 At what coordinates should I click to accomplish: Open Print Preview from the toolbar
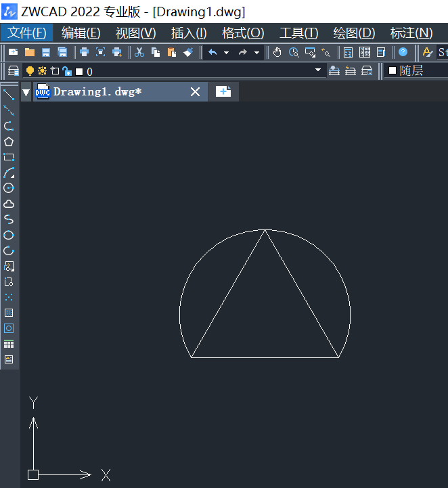[100, 52]
